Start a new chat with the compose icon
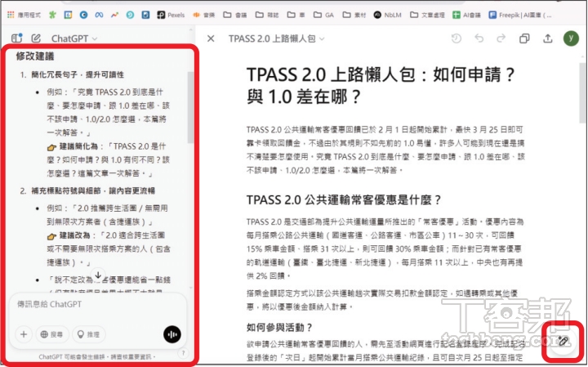 36,38
